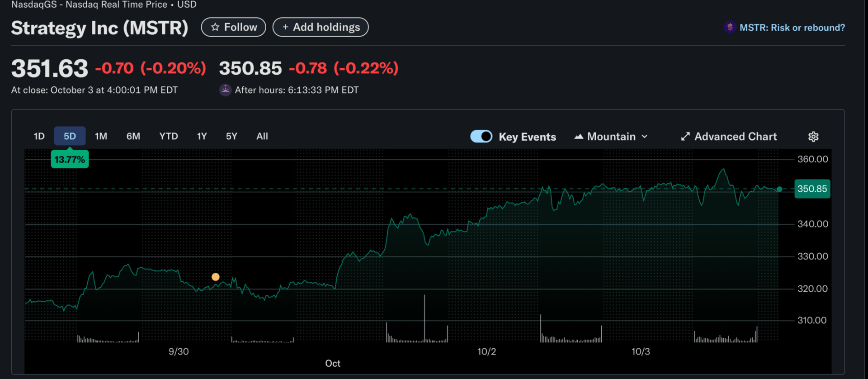Screen dimensions: 868x379
Task: Follow Strategy Inc stock
Action: click(x=234, y=27)
